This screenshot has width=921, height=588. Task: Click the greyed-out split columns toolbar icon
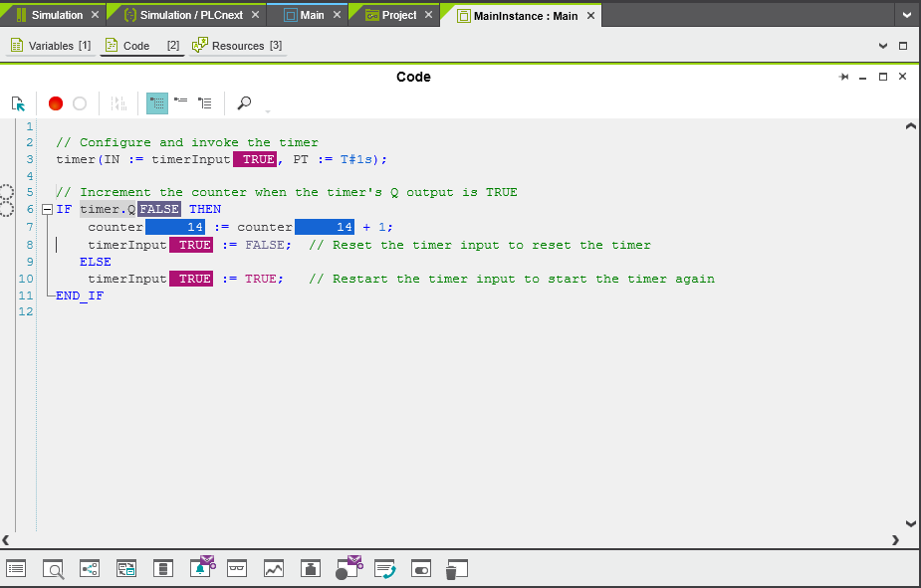pos(118,103)
